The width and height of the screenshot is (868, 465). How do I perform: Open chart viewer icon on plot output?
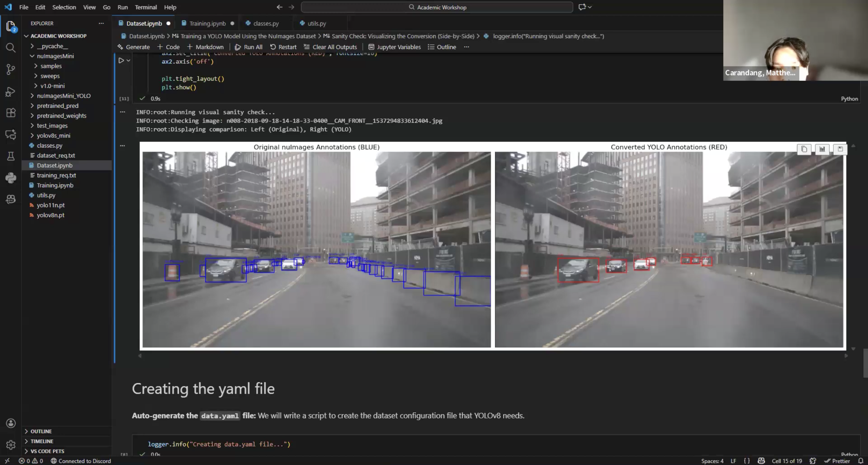pyautogui.click(x=822, y=149)
